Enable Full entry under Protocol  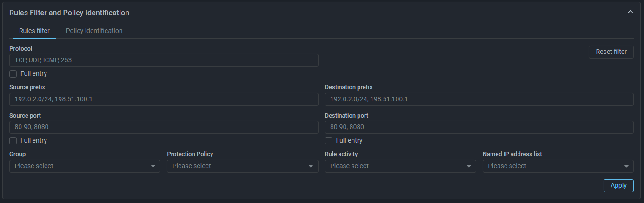13,73
